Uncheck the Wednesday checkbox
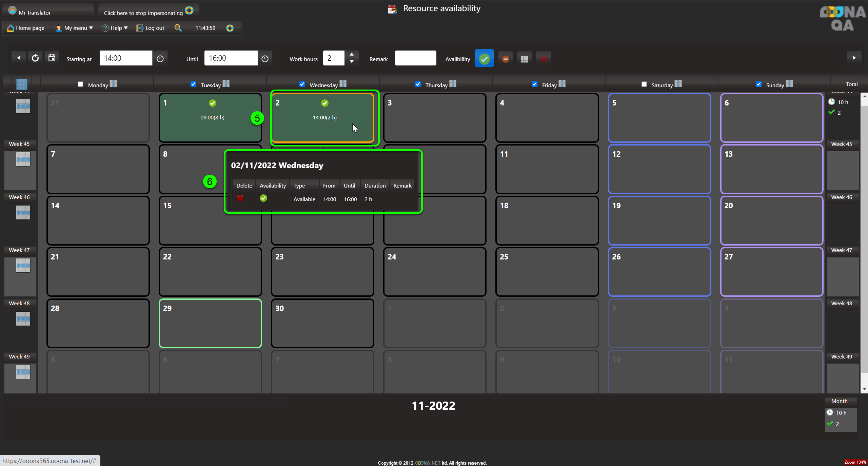 (302, 84)
